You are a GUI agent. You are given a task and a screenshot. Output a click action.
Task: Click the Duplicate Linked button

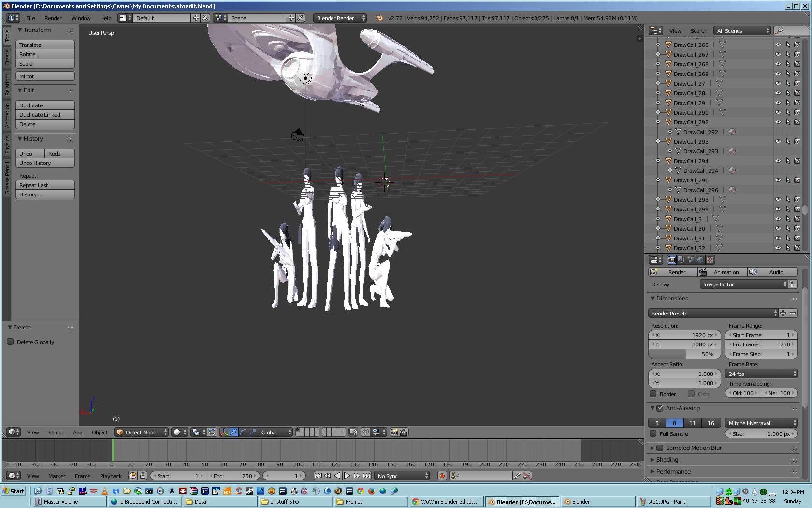(45, 115)
